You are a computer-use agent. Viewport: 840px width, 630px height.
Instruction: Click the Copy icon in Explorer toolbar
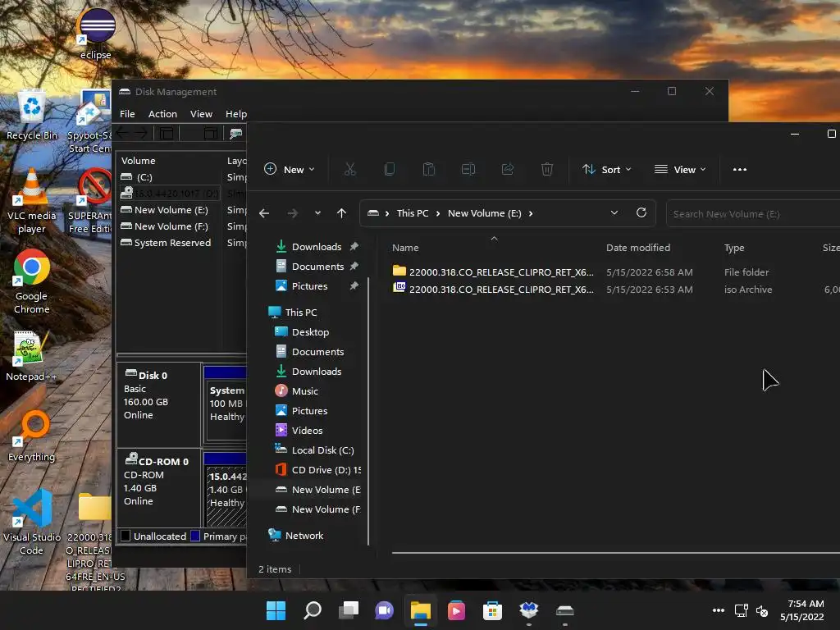click(390, 169)
